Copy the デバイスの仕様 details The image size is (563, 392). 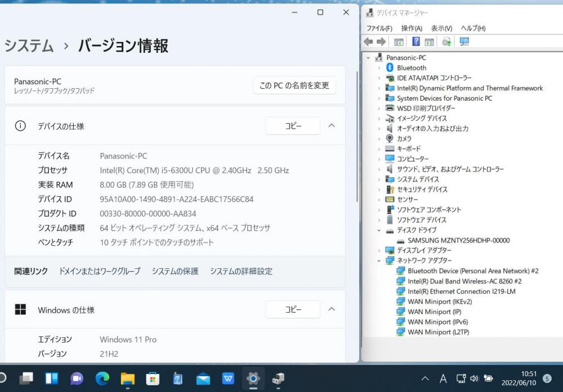(x=293, y=126)
